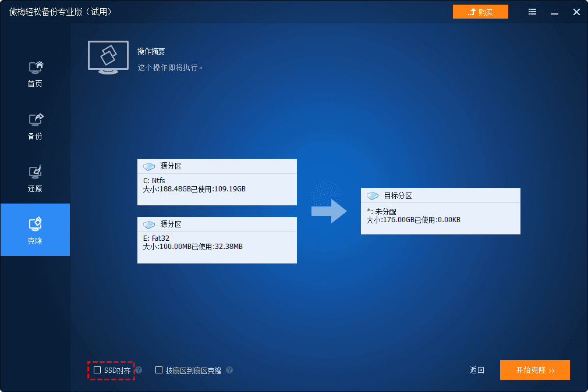Minimize the AOMEI Backupper window

click(x=554, y=12)
